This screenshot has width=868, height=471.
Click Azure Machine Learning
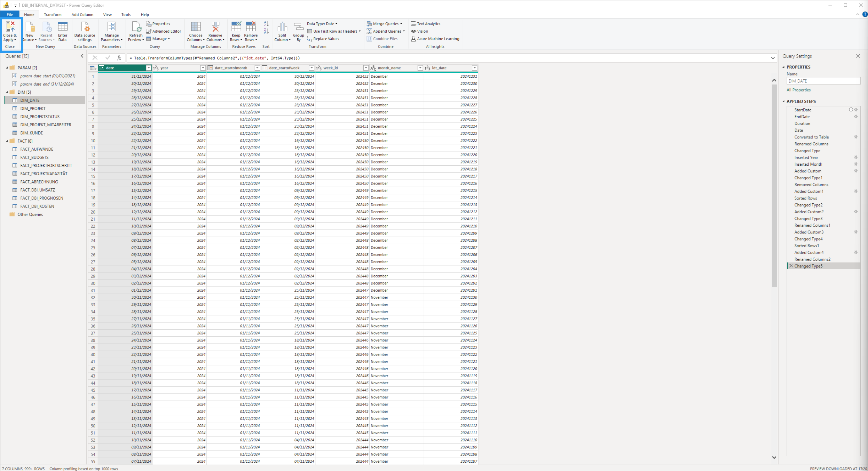(x=435, y=39)
